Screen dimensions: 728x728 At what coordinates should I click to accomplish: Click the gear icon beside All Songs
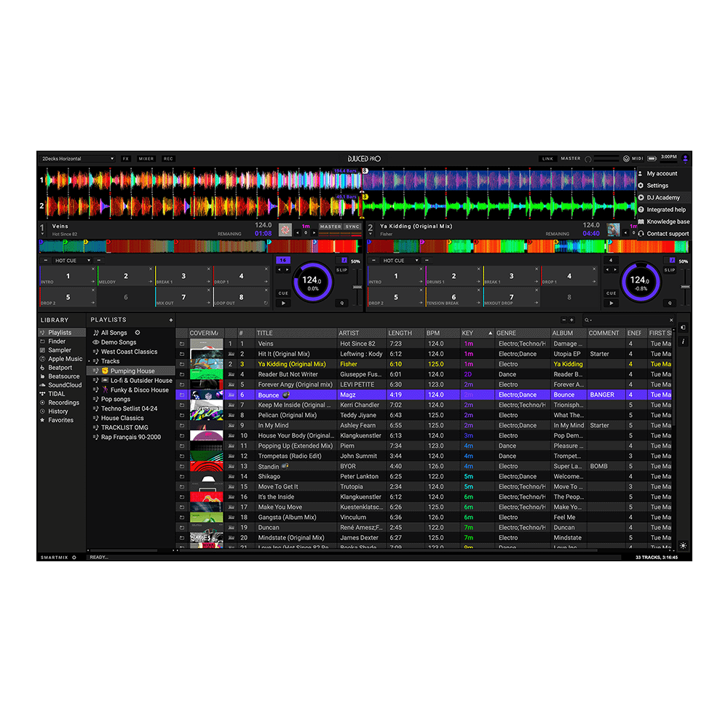(x=138, y=333)
